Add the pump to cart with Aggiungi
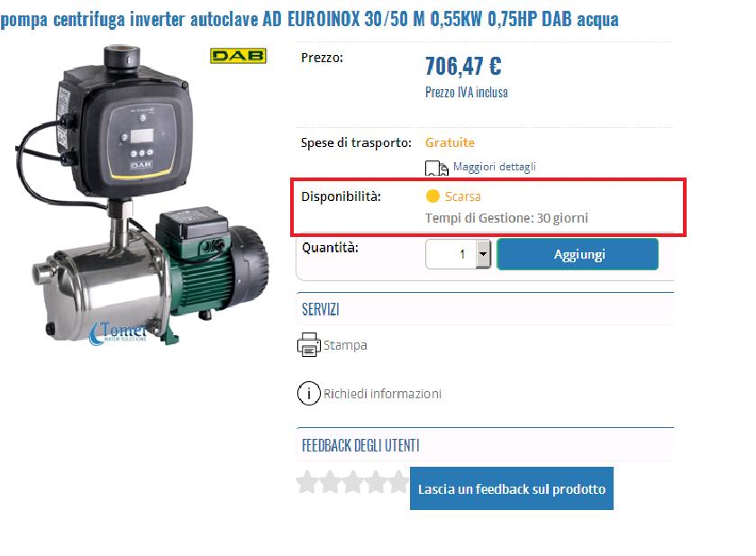 tap(578, 254)
